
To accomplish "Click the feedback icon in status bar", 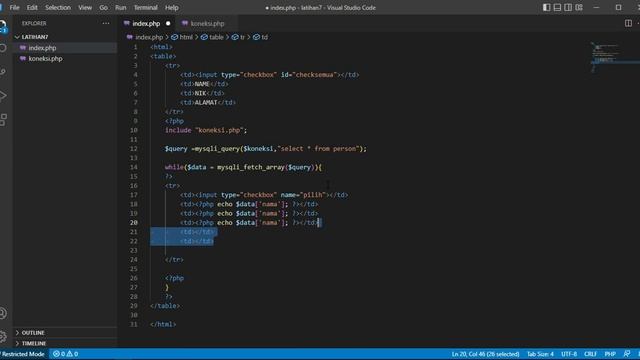I will coord(627,353).
